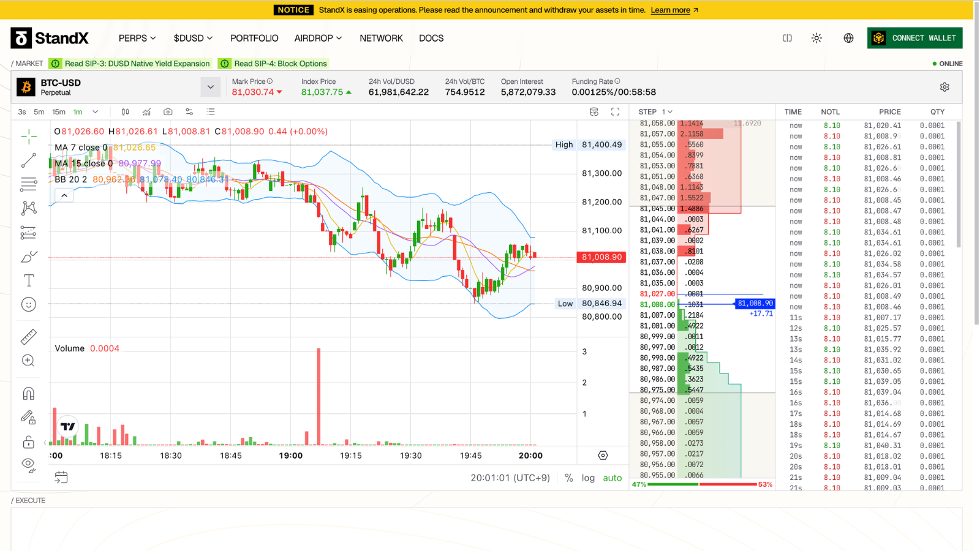
Task: Expand more timeframe intervals dropdown
Action: (x=95, y=112)
